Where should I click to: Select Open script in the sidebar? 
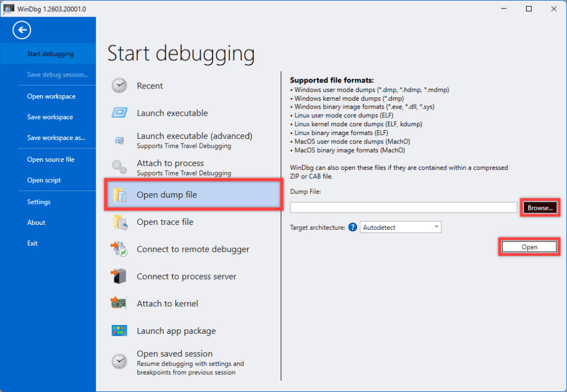tap(44, 180)
